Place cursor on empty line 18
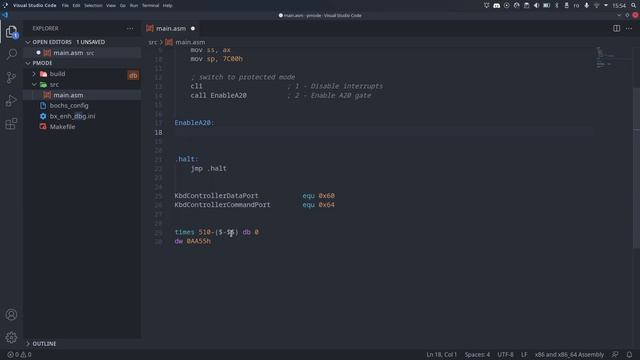 point(384,132)
